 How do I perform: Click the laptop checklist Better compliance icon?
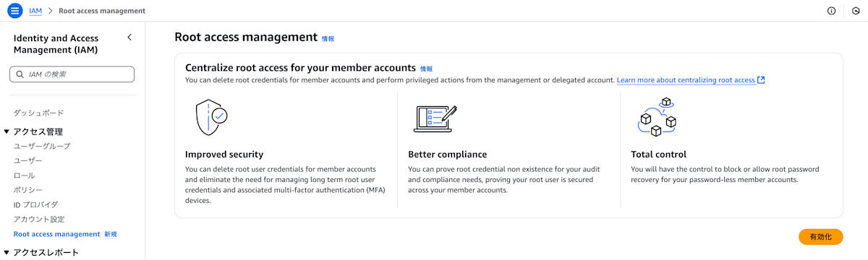pyautogui.click(x=435, y=118)
